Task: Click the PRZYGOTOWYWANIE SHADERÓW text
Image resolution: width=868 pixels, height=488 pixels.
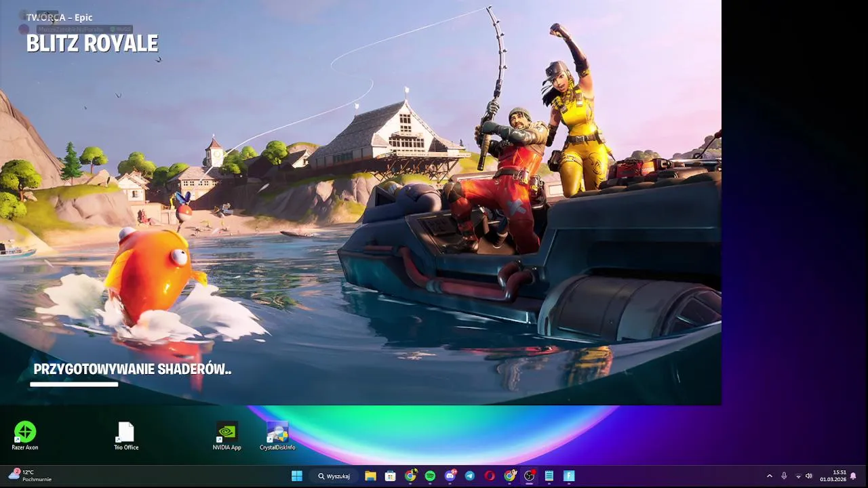Action: point(132,369)
